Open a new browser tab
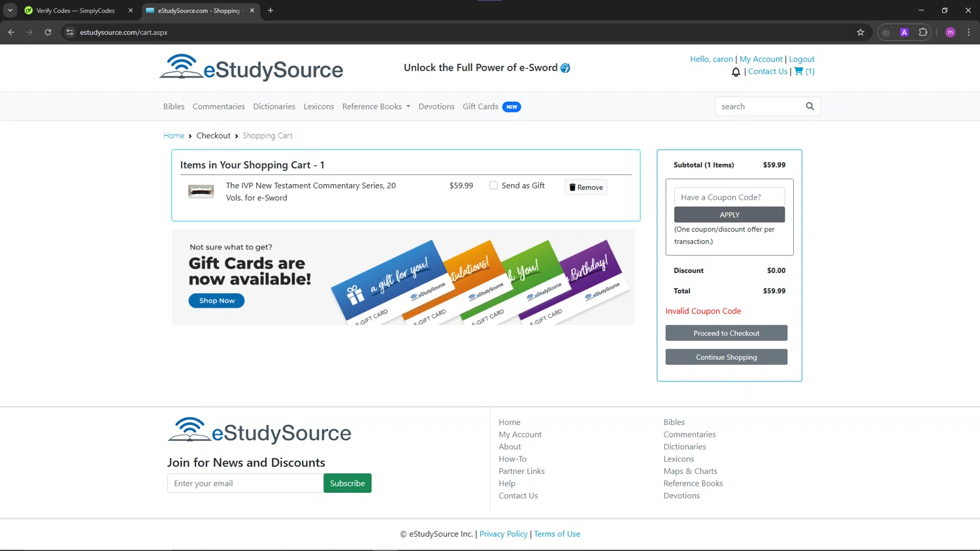This screenshot has width=980, height=551. pos(270,10)
